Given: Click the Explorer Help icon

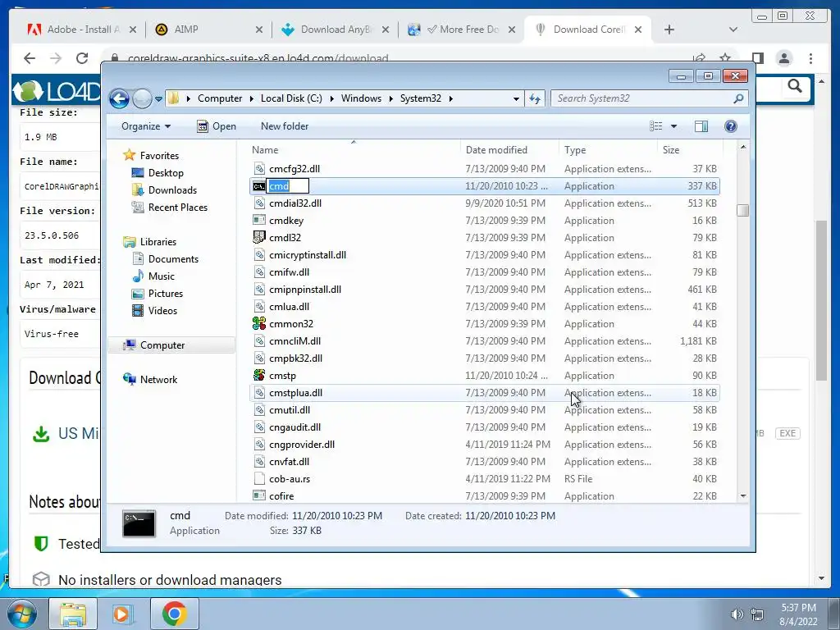Looking at the screenshot, I should pos(731,126).
